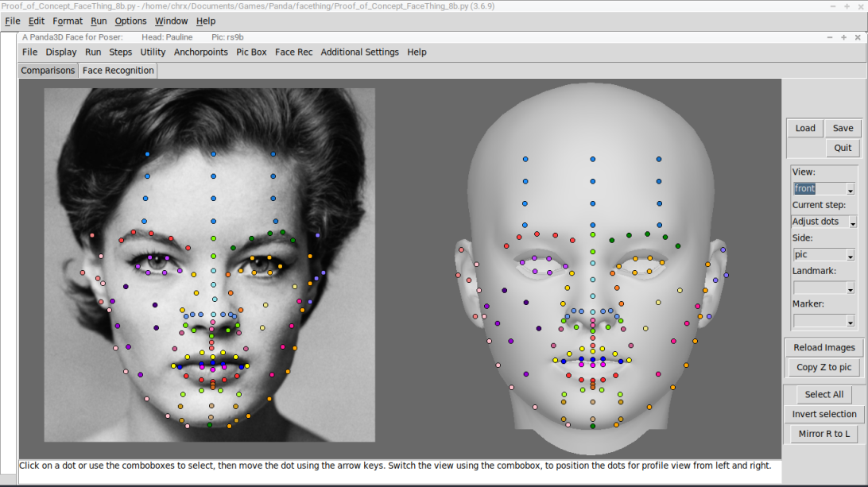Viewport: 868px width, 487px height.
Task: Expand the Side combobox arrow
Action: [851, 255]
